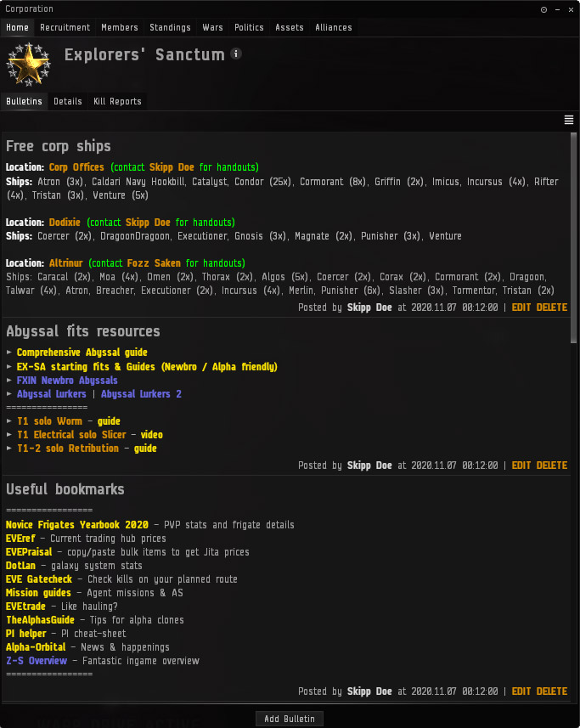The height and width of the screenshot is (728, 580).
Task: Click the Dodixie location link
Action: tap(65, 223)
